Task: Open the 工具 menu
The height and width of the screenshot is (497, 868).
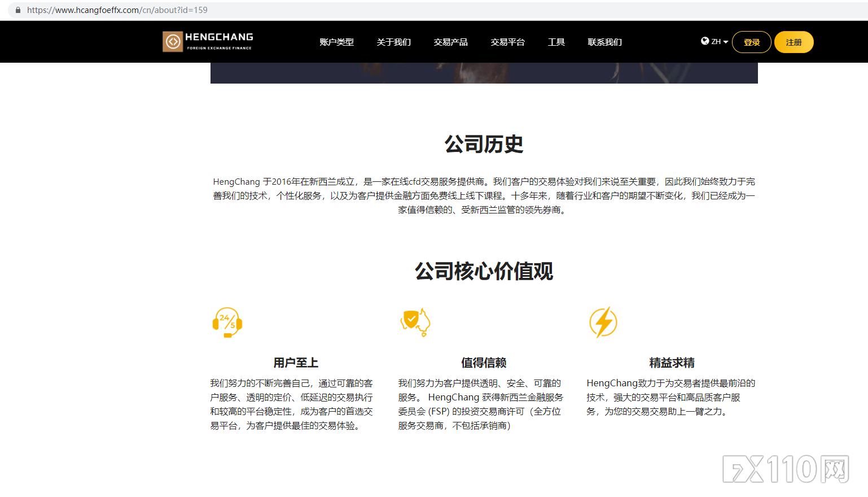Action: coord(556,42)
